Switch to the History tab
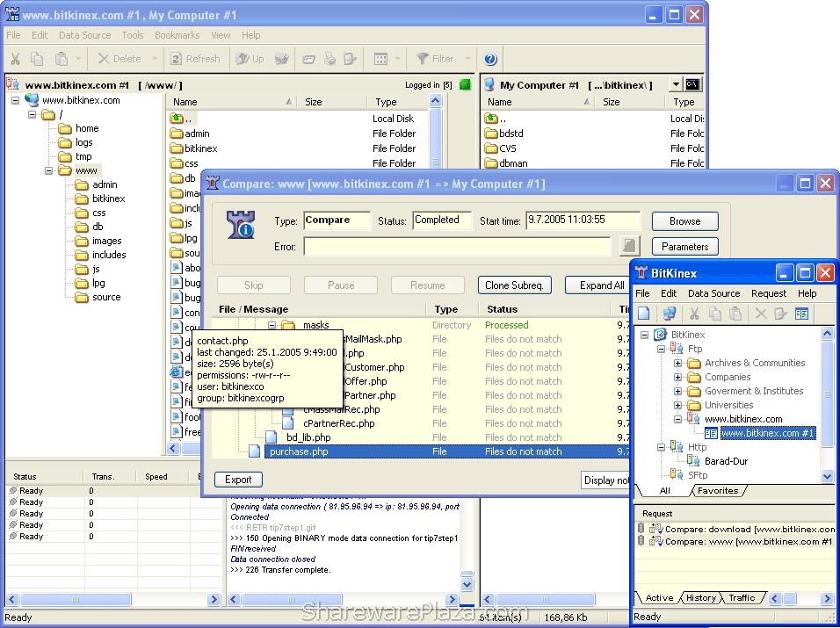 coord(700,598)
